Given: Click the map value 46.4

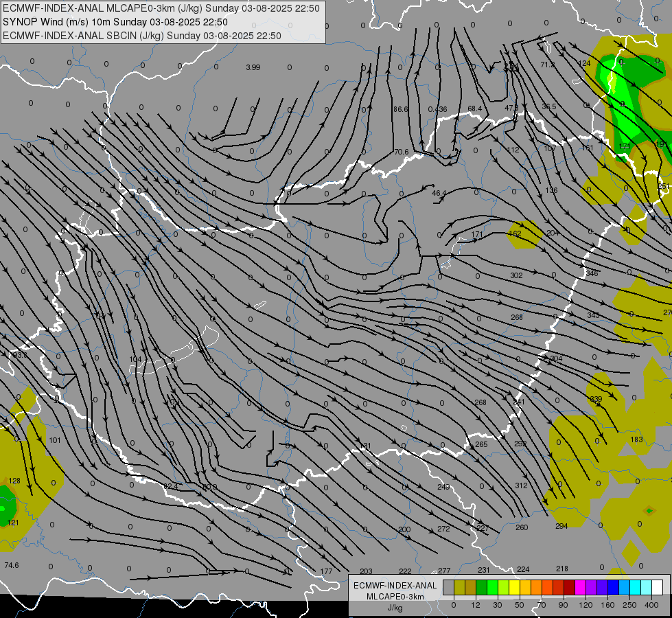Looking at the screenshot, I should tap(439, 193).
